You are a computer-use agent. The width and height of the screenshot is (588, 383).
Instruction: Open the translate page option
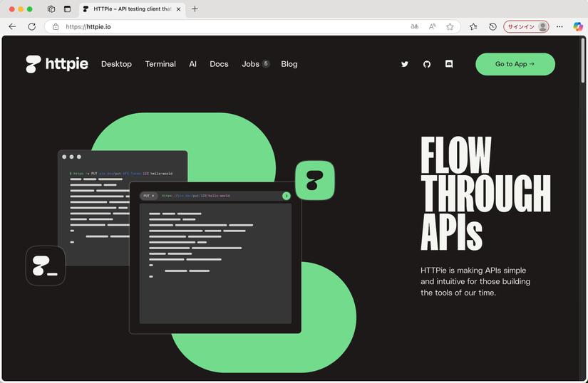point(414,26)
